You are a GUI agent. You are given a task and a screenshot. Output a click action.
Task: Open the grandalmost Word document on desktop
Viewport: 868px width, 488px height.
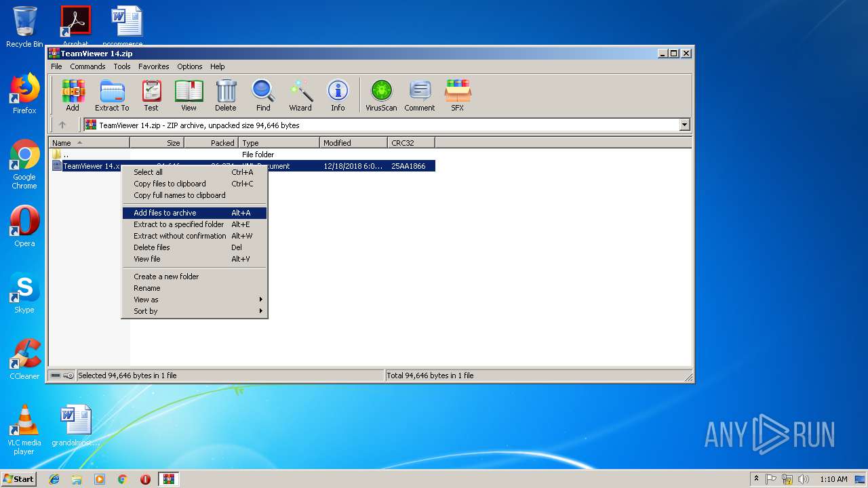coord(75,426)
